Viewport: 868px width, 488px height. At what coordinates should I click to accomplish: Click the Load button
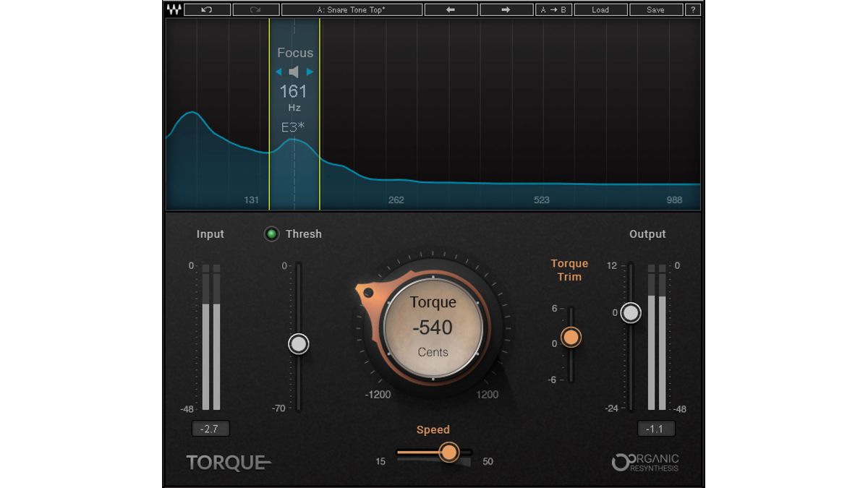[600, 9]
